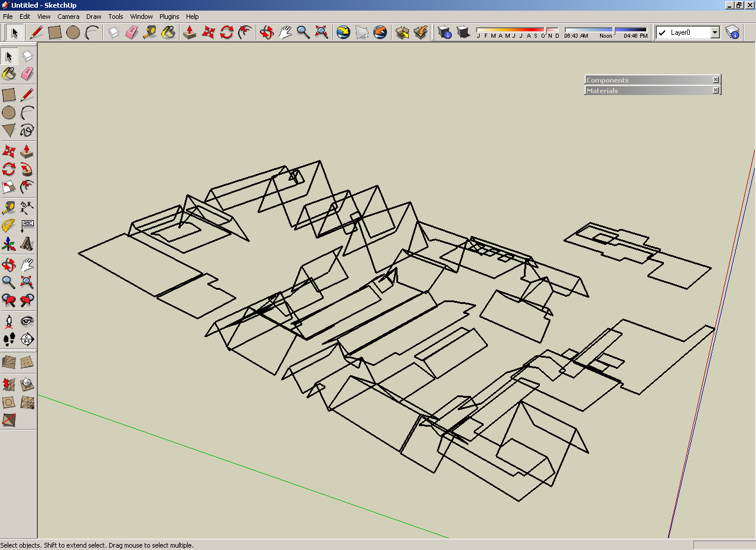756x550 pixels.
Task: Activate the Arc tool in the top toolbar
Action: (x=92, y=32)
